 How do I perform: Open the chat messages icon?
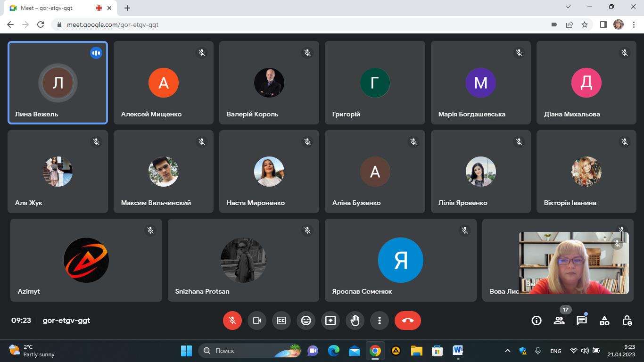tap(582, 321)
